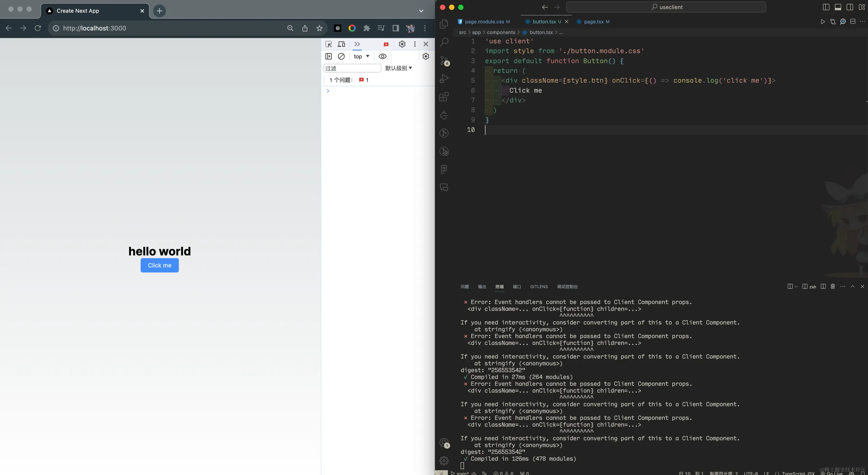The height and width of the screenshot is (475, 868).
Task: Open the 端口 panel tab
Action: tap(517, 287)
